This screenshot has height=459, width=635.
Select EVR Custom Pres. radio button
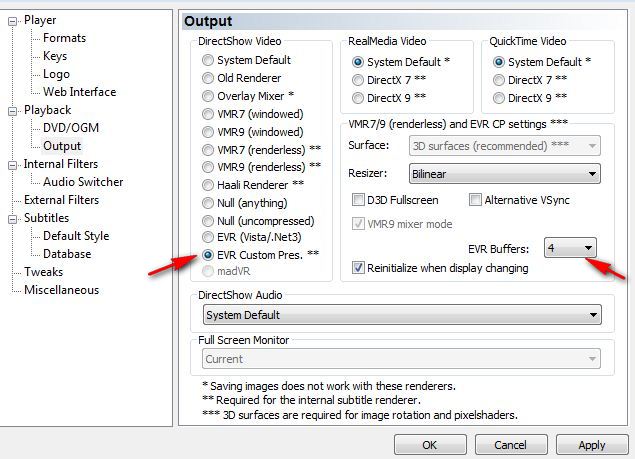208,255
